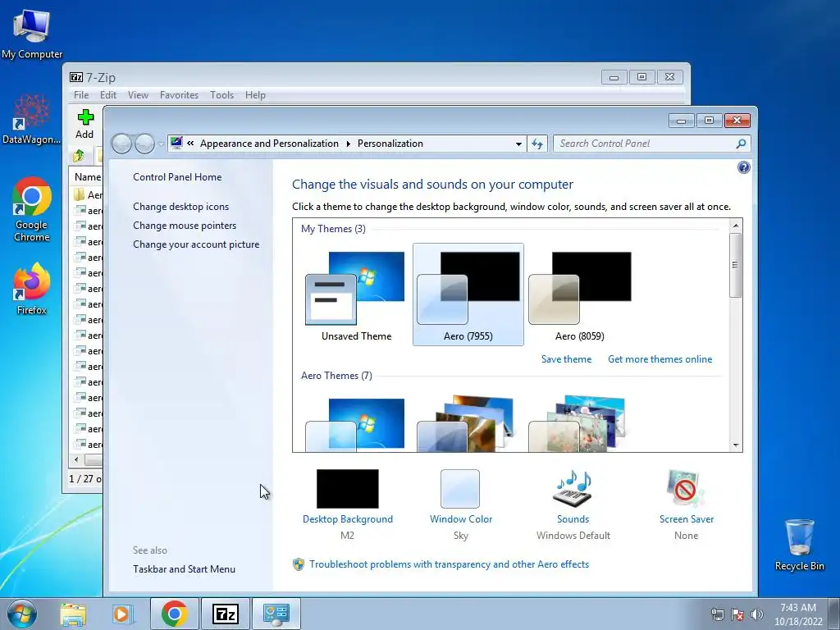Open Taskbar and Start Menu link

(x=184, y=569)
